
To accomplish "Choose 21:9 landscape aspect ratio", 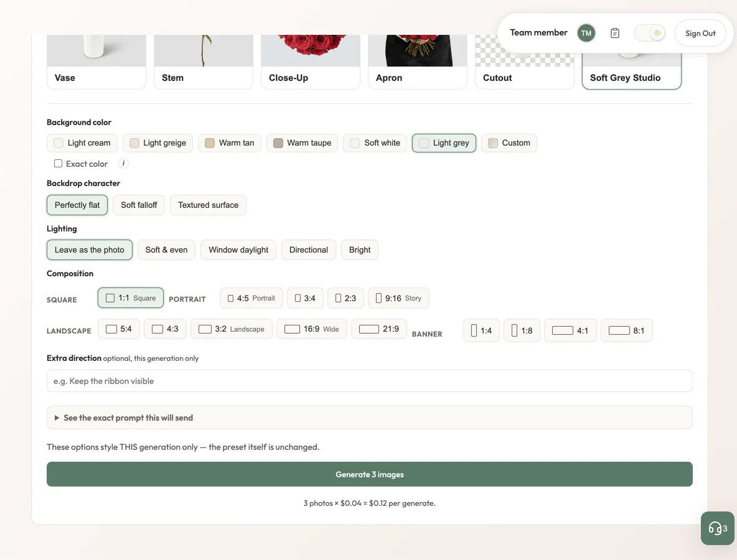I will click(x=379, y=329).
